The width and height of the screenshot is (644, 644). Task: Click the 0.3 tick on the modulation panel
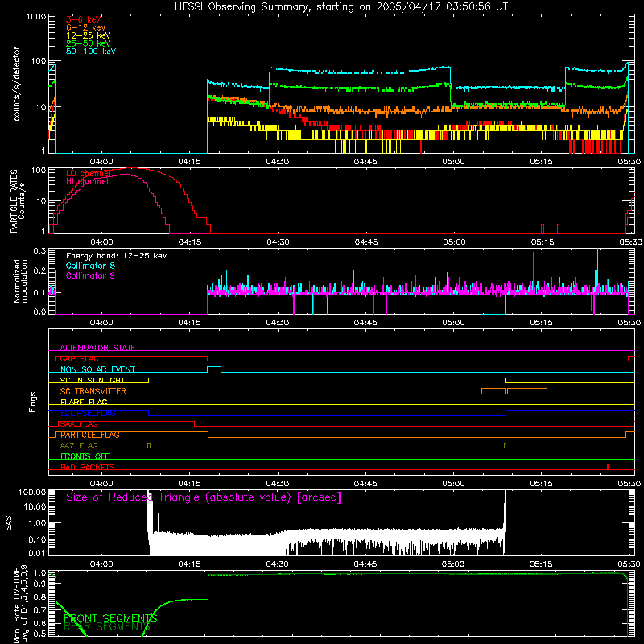coord(39,250)
